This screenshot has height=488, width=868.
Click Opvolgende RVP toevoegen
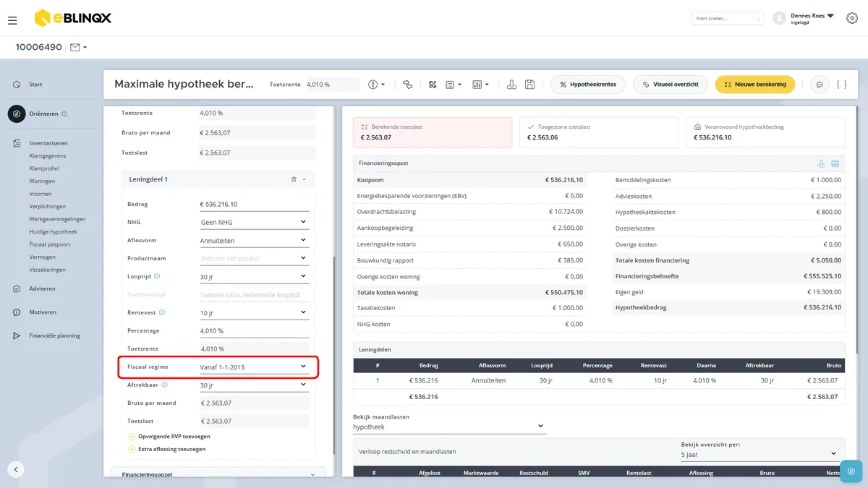pyautogui.click(x=169, y=437)
